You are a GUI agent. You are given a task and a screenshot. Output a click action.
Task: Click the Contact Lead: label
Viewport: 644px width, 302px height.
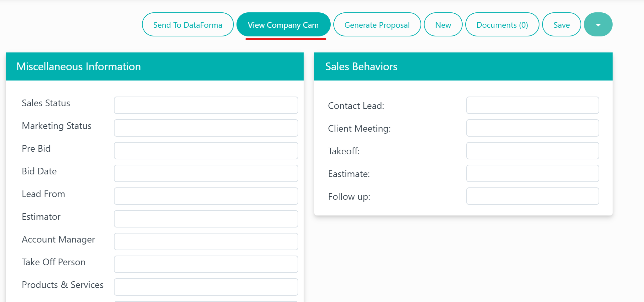pyautogui.click(x=356, y=106)
